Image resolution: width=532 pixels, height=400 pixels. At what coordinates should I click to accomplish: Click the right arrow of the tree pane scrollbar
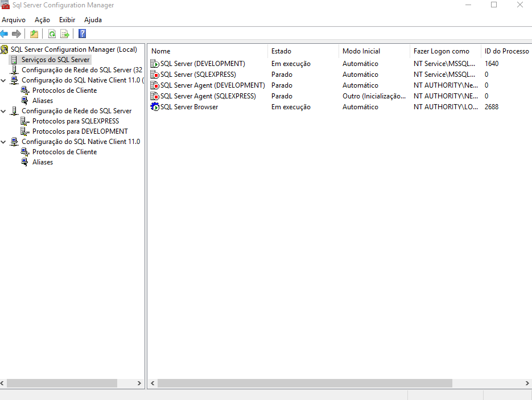139,383
